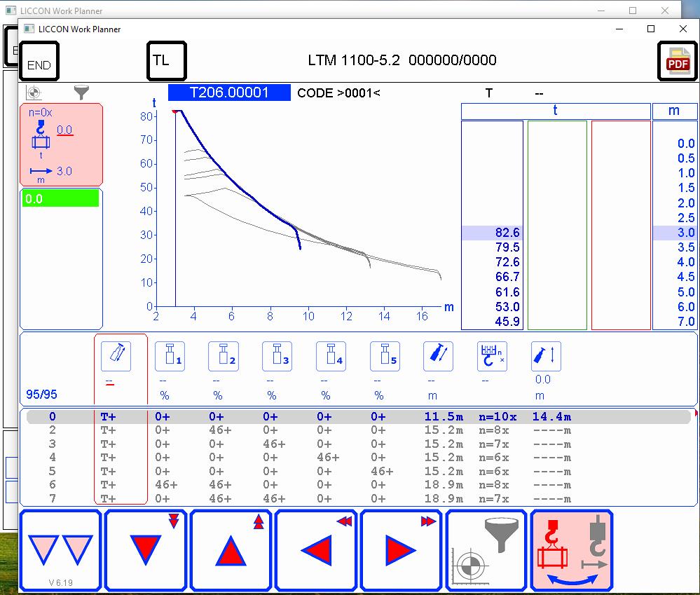Click the 61.6 load value
Image resolution: width=700 pixels, height=595 pixels.
[x=507, y=292]
